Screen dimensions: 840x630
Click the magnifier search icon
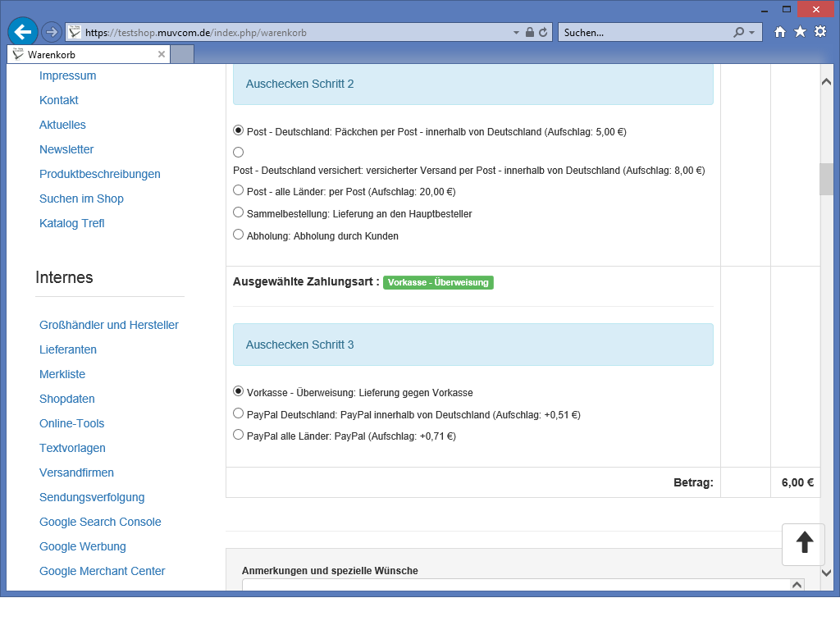[739, 32]
